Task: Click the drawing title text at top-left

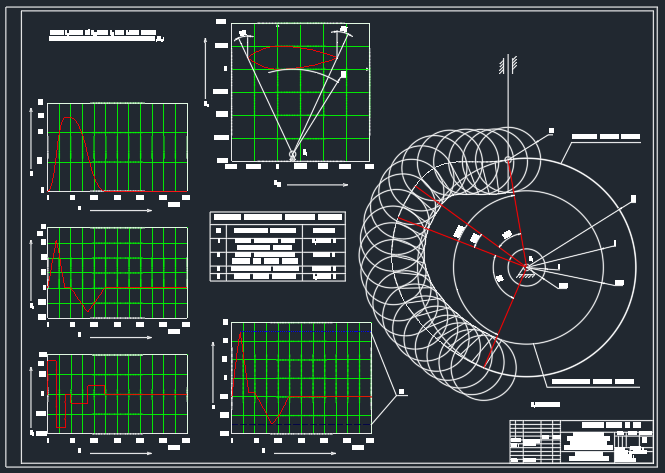Action: point(106,36)
